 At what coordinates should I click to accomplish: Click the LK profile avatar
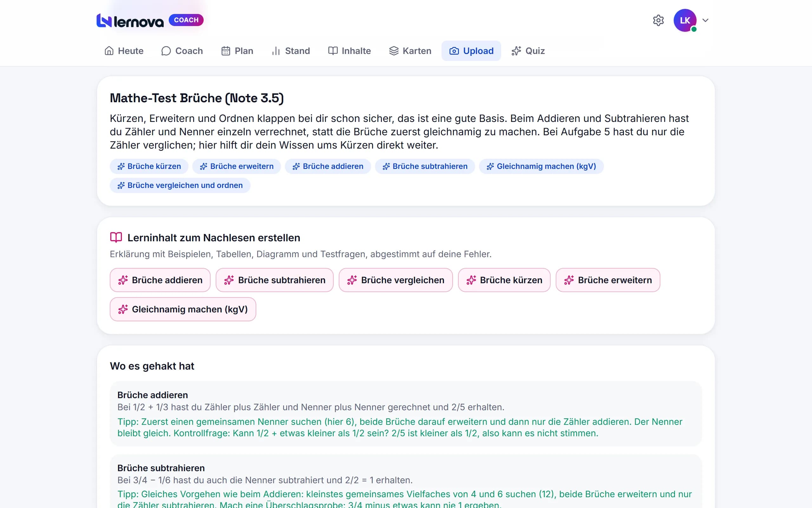[x=685, y=20]
